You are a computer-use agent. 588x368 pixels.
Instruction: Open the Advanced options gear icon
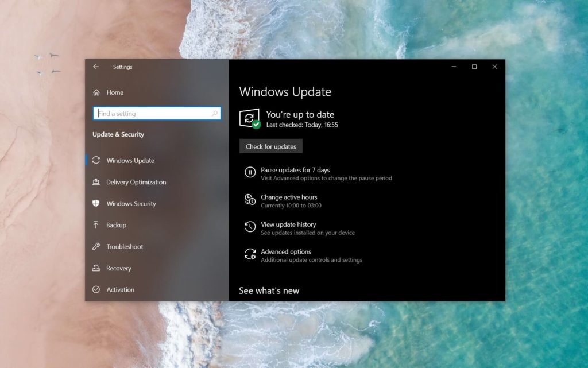tap(249, 255)
